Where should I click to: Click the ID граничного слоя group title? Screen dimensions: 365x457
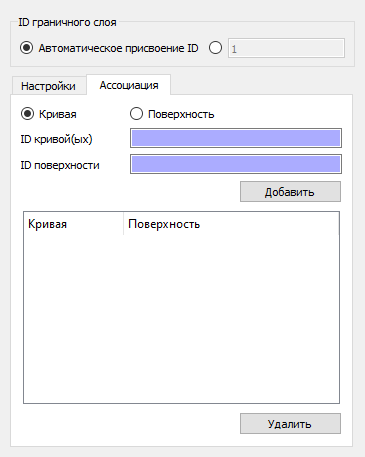coord(67,22)
